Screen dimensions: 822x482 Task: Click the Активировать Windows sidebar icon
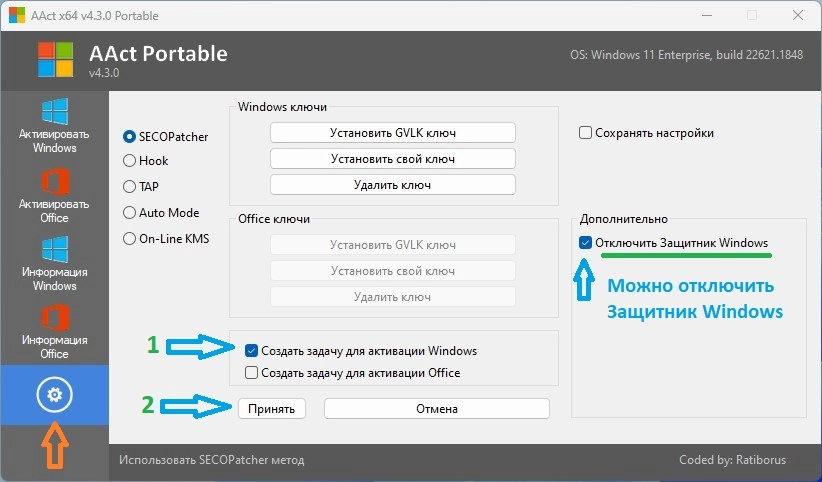click(x=54, y=112)
